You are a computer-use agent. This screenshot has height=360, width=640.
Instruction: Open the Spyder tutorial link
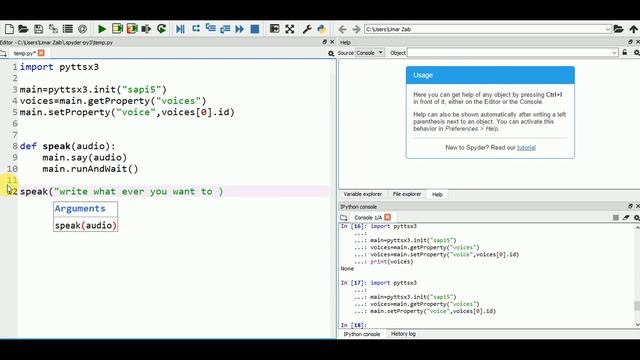point(526,147)
